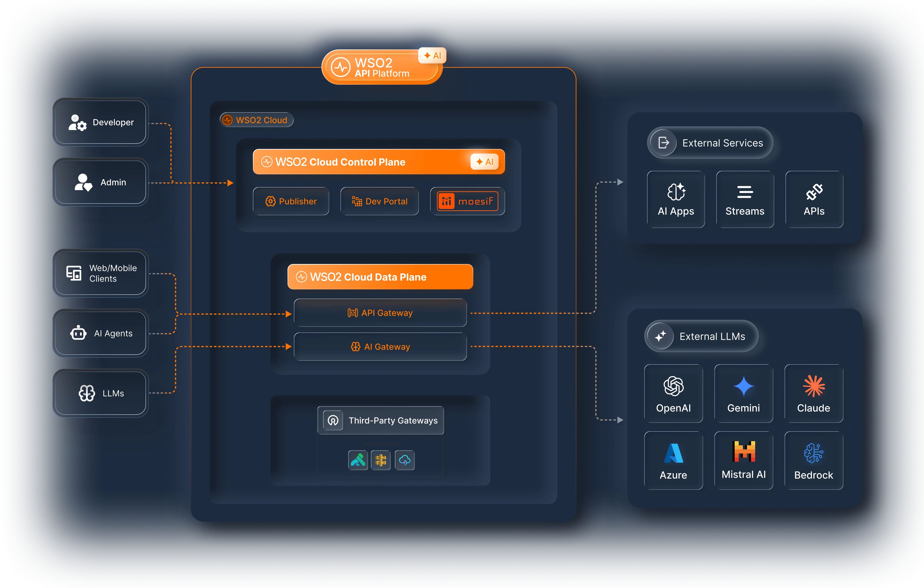Select the Mistral AI tile
Image resolution: width=924 pixels, height=588 pixels.
pyautogui.click(x=744, y=460)
